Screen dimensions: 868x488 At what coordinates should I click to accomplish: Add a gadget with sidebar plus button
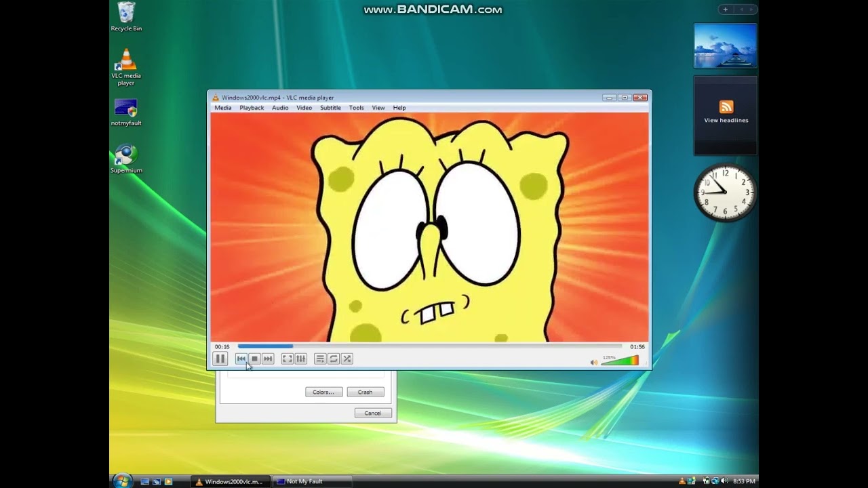[726, 9]
